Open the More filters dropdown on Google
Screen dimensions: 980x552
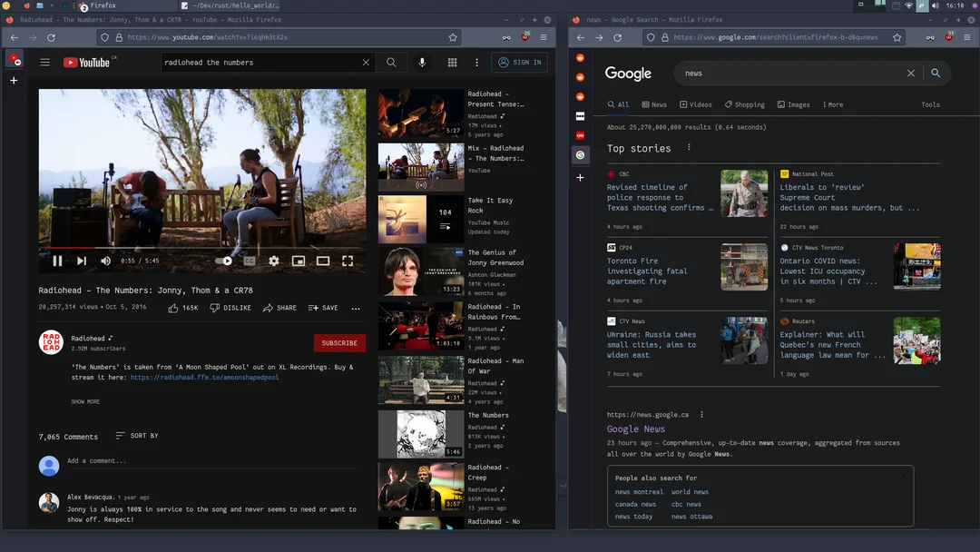831,104
